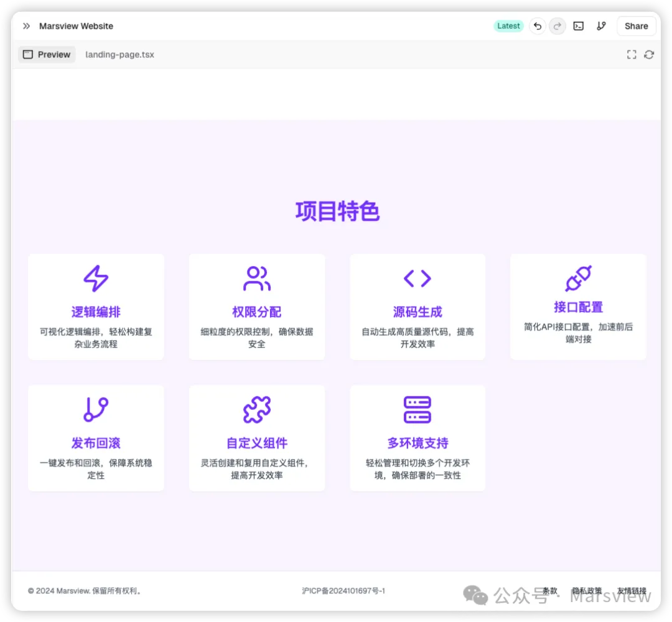Viewport: 672px width, 622px height.
Task: Click the © 2024 Marsview copyright text
Action: click(85, 591)
